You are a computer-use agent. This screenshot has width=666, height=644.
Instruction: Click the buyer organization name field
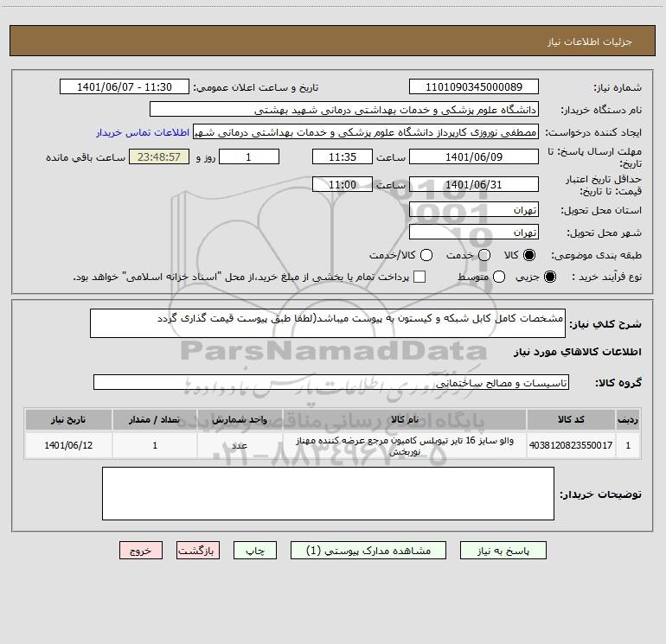pos(344,109)
